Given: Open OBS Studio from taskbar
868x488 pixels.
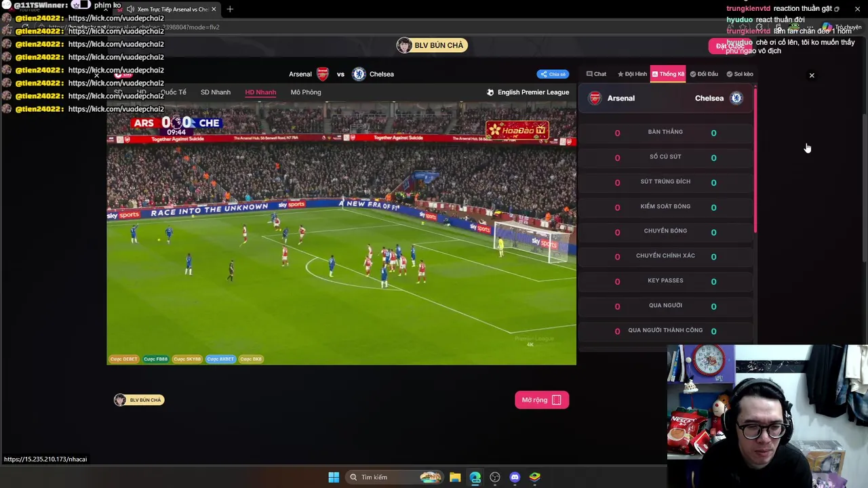Looking at the screenshot, I should coord(495,477).
